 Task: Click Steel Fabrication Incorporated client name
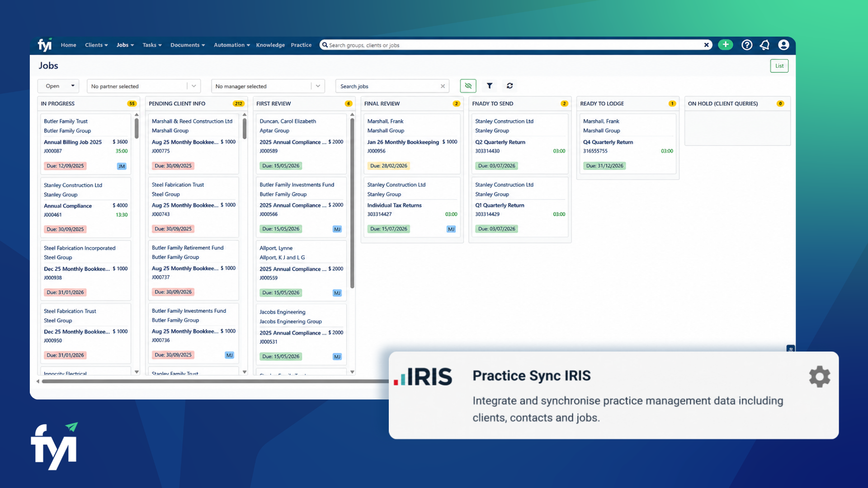80,248
